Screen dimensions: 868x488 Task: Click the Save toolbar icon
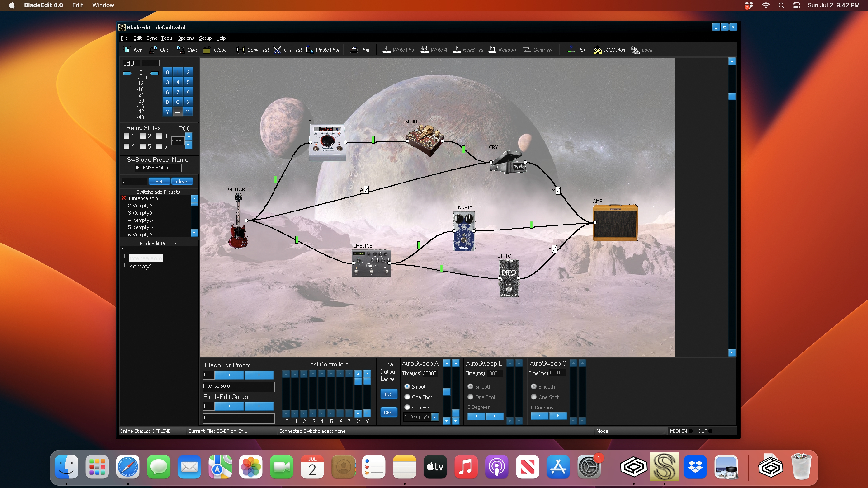pyautogui.click(x=181, y=50)
